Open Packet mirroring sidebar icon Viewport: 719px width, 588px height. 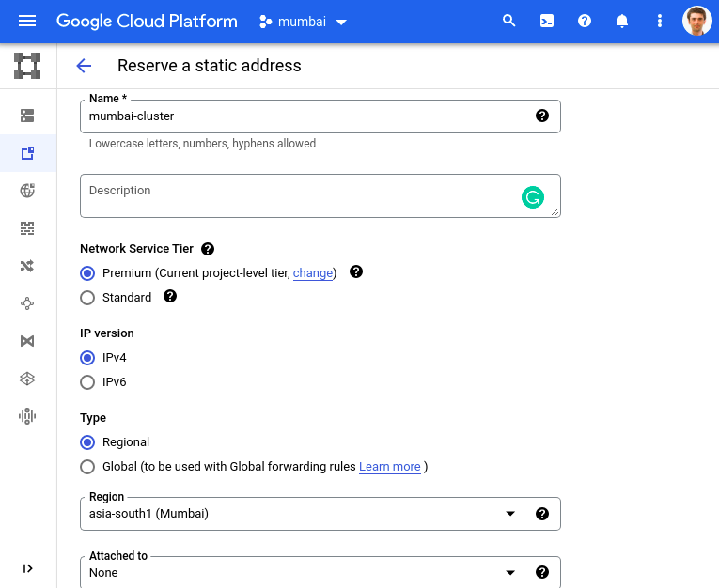coord(27,416)
